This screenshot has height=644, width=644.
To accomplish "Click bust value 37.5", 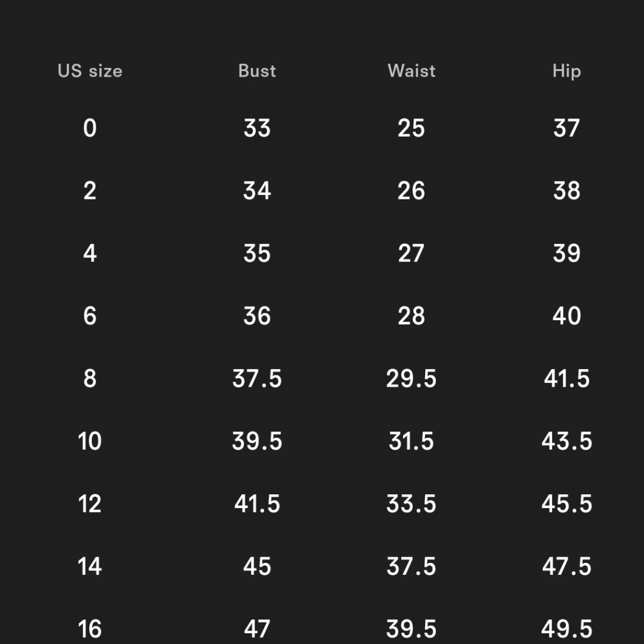I will pyautogui.click(x=257, y=379).
